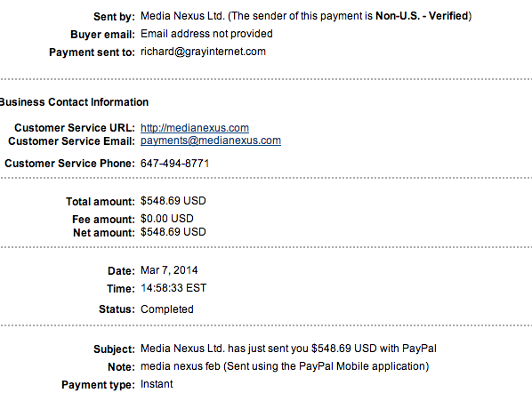Click the Instant payment type value
532x409 pixels.
click(x=157, y=384)
